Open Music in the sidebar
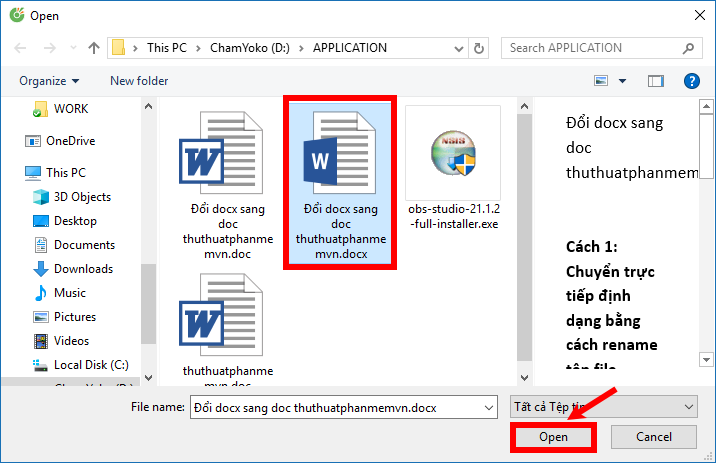 [69, 293]
